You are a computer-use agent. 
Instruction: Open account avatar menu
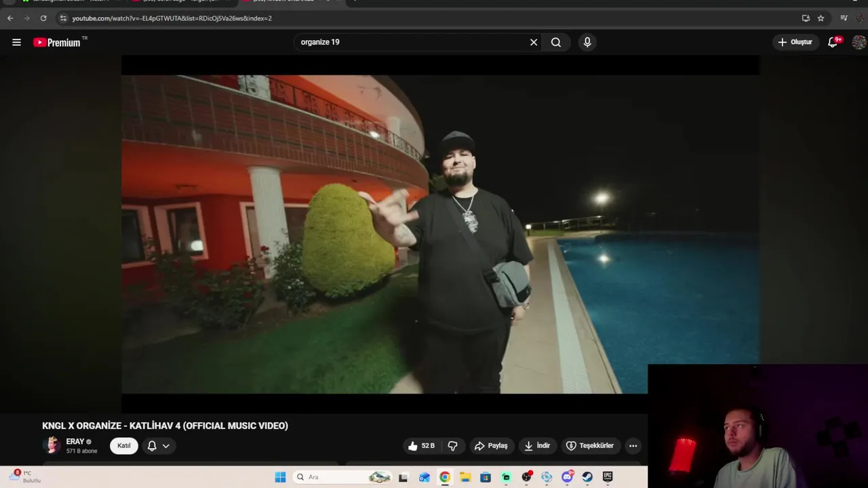[x=859, y=42]
